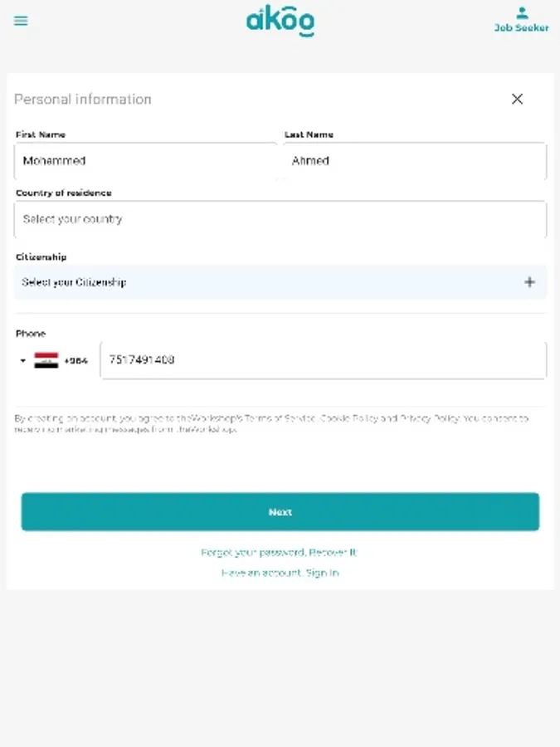The image size is (560, 747).
Task: Open the Job Seeker profile icon
Action: tap(521, 19)
